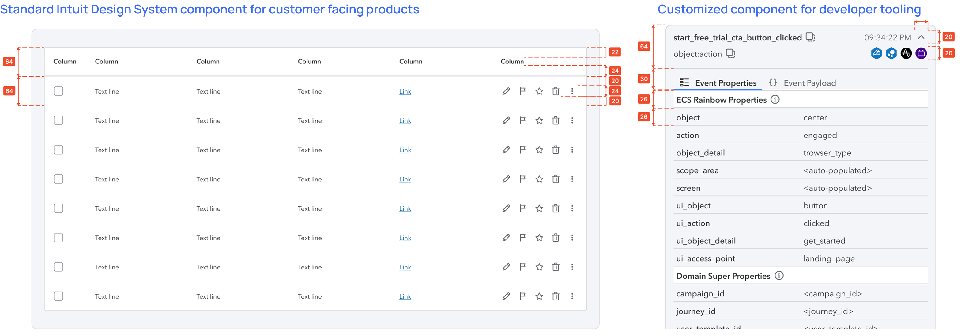The height and width of the screenshot is (336, 980).
Task: Open the purple circular calendar icon
Action: [x=921, y=53]
